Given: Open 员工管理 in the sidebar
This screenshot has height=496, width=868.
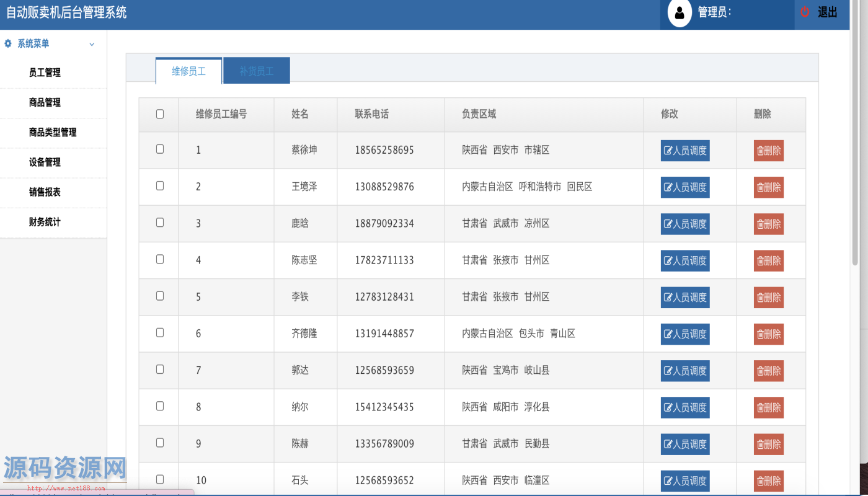Looking at the screenshot, I should (45, 73).
